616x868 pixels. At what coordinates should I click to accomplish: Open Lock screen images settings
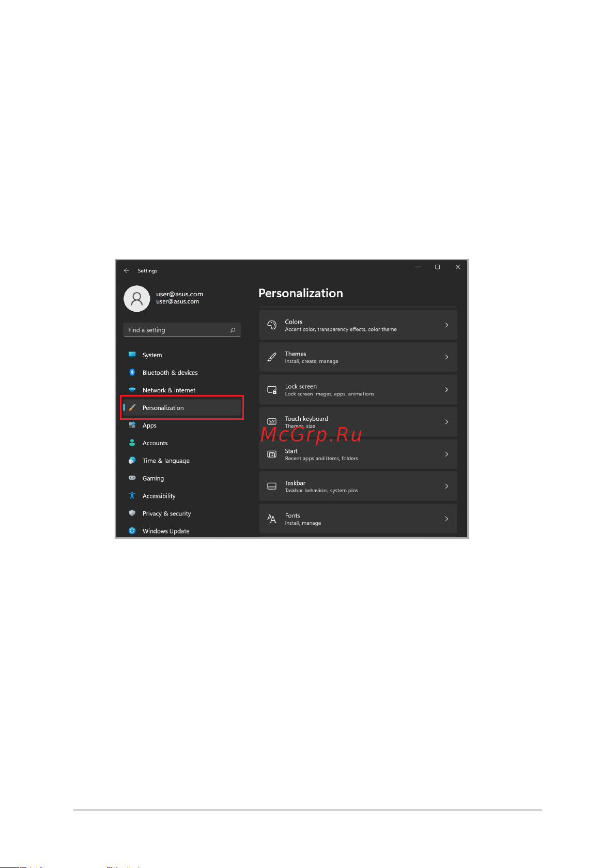click(358, 390)
